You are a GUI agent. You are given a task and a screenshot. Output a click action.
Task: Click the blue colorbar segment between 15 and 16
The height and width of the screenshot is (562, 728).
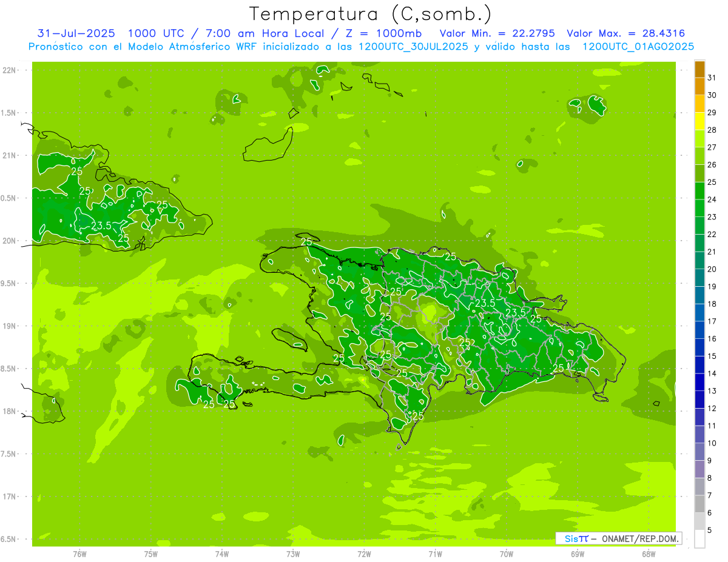coord(699,347)
